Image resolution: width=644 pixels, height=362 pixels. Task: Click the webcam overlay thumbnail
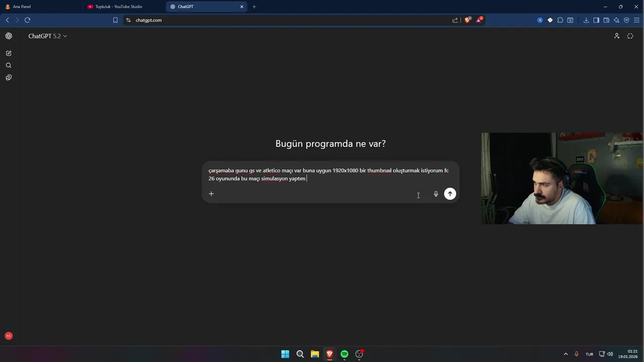tap(562, 178)
